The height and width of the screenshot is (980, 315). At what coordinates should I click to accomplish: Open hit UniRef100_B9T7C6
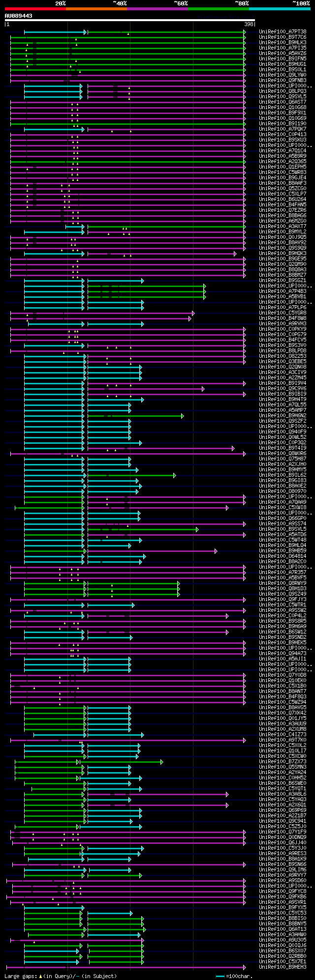[x=283, y=37]
